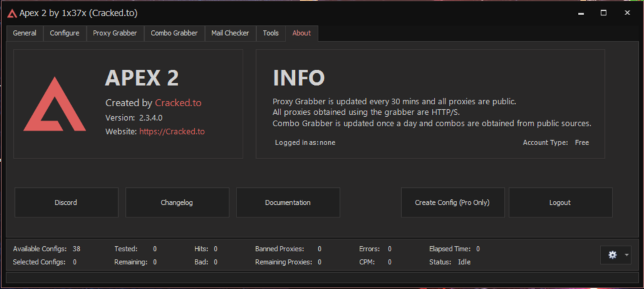Click the CPM value
644x289 pixels.
(389, 262)
